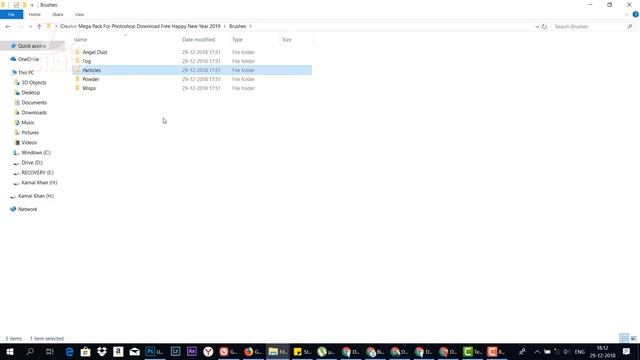Open the Home ribbon tab
640x360 pixels.
pos(35,15)
